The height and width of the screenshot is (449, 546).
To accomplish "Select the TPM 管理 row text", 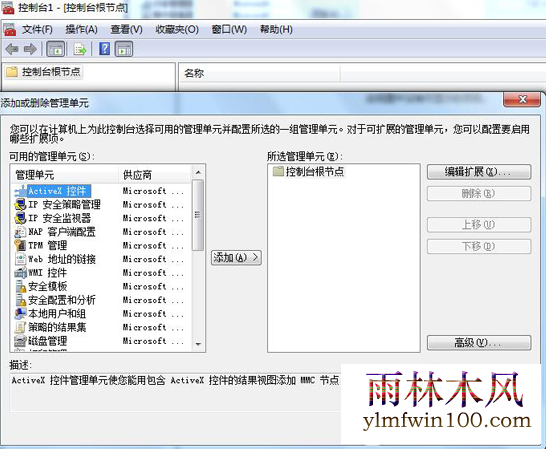I will (48, 245).
